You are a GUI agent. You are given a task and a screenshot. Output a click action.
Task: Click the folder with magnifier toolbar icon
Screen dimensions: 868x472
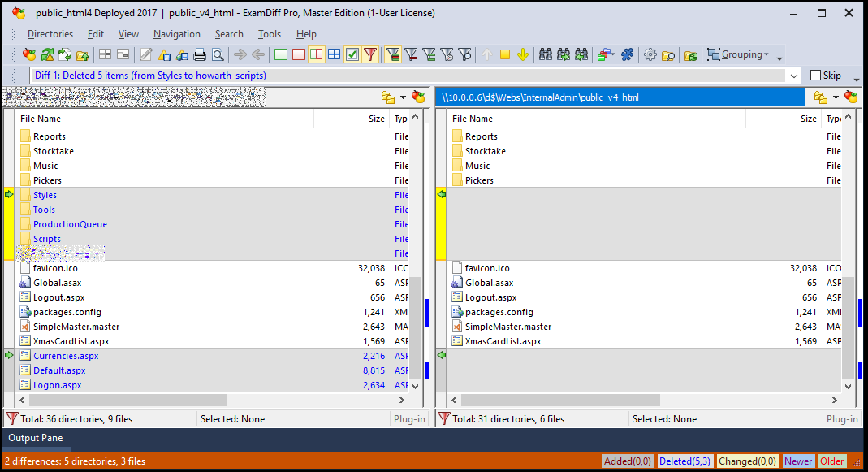point(668,54)
